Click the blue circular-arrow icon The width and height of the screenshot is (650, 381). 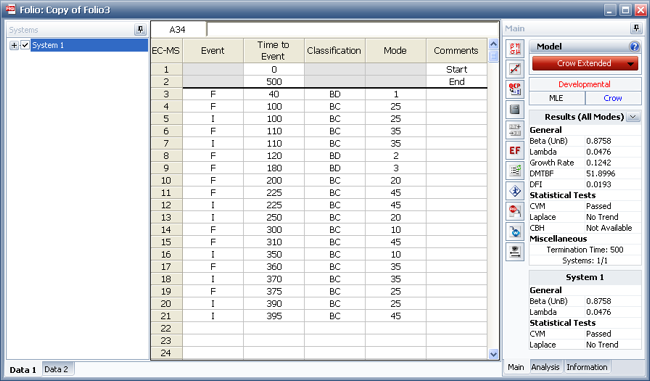(x=515, y=231)
